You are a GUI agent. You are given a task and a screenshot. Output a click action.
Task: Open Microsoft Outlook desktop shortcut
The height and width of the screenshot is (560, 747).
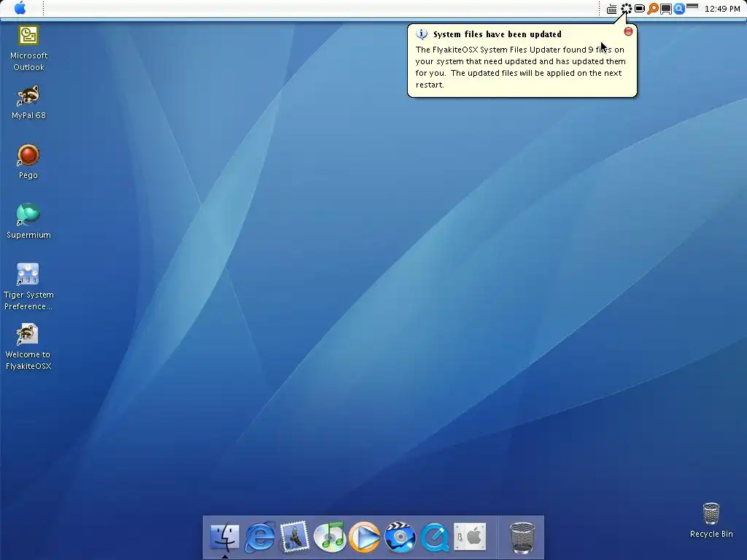pyautogui.click(x=28, y=48)
